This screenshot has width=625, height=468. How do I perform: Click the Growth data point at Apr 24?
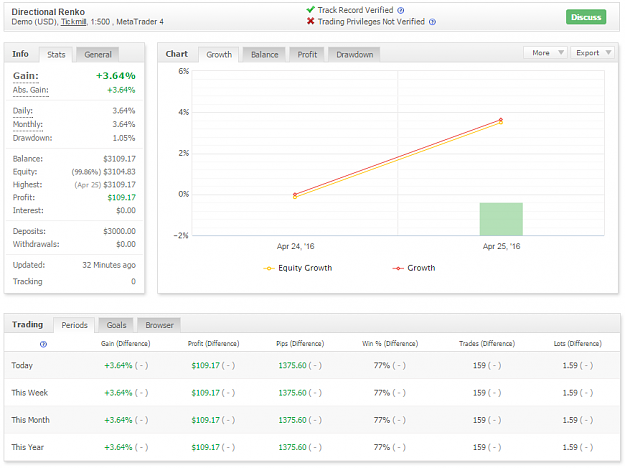pyautogui.click(x=295, y=195)
